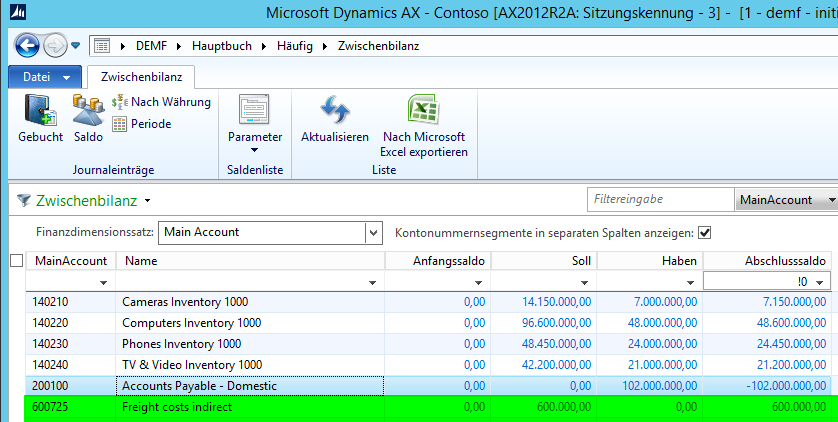Screen dimensions: 838x422
Task: Check the select-all grid header checkbox
Action: tap(15, 261)
